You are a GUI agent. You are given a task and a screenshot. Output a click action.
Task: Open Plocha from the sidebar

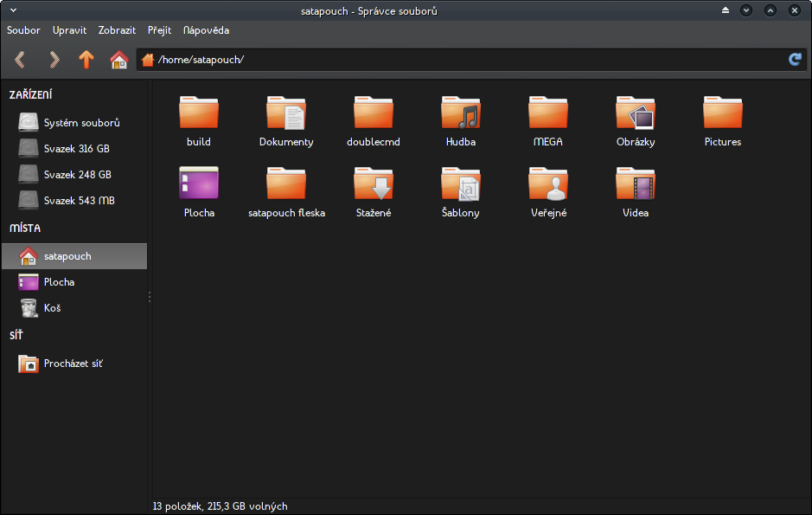click(x=74, y=282)
